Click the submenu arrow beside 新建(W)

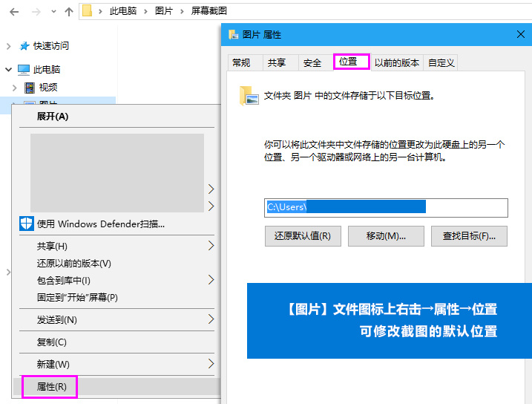[x=211, y=364]
